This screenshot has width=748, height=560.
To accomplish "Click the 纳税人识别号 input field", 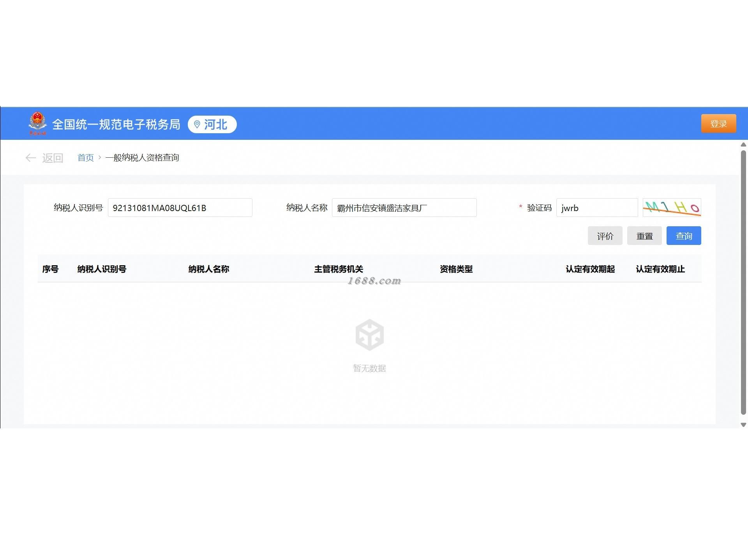I will coord(180,208).
